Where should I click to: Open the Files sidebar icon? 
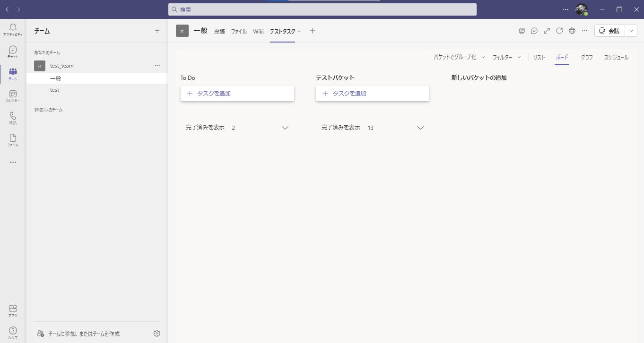[x=13, y=140]
